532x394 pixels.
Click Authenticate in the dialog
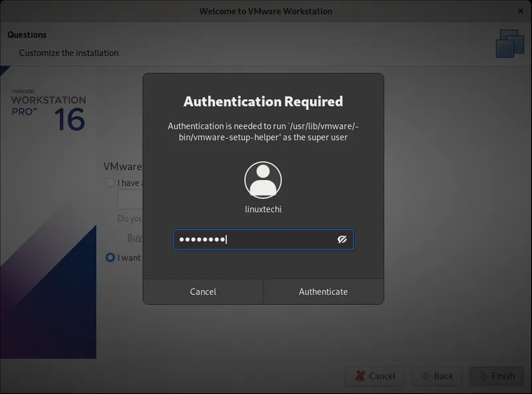click(323, 292)
